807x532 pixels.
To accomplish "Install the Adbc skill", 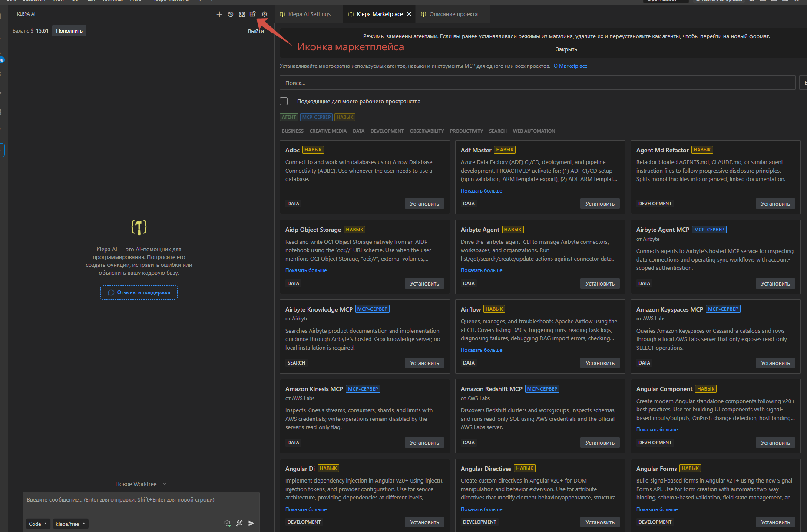I will pyautogui.click(x=424, y=204).
